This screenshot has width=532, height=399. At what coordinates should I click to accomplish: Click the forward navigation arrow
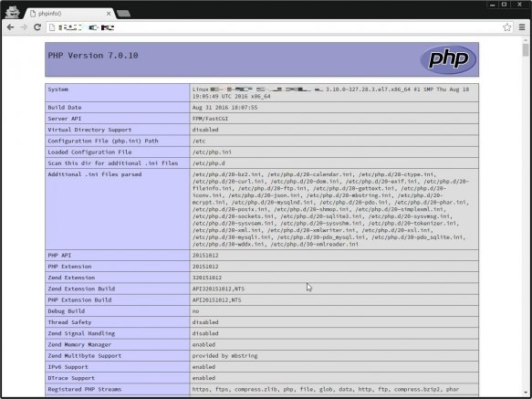pyautogui.click(x=24, y=27)
